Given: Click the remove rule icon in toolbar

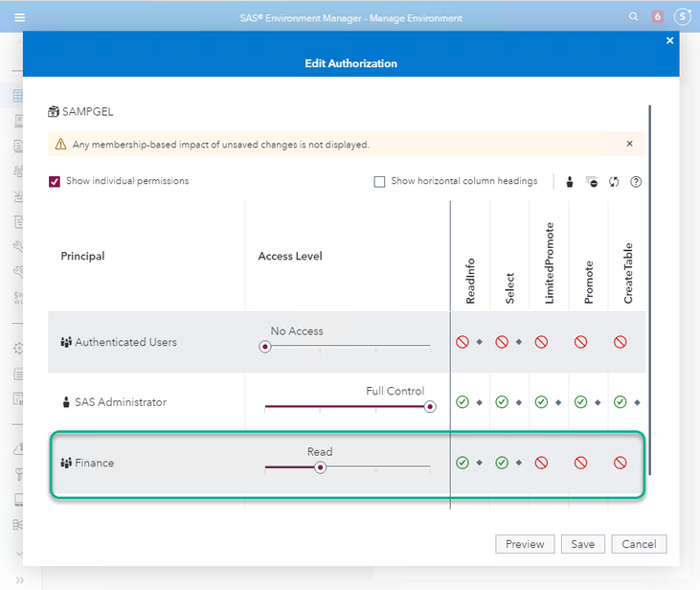Looking at the screenshot, I should [592, 182].
